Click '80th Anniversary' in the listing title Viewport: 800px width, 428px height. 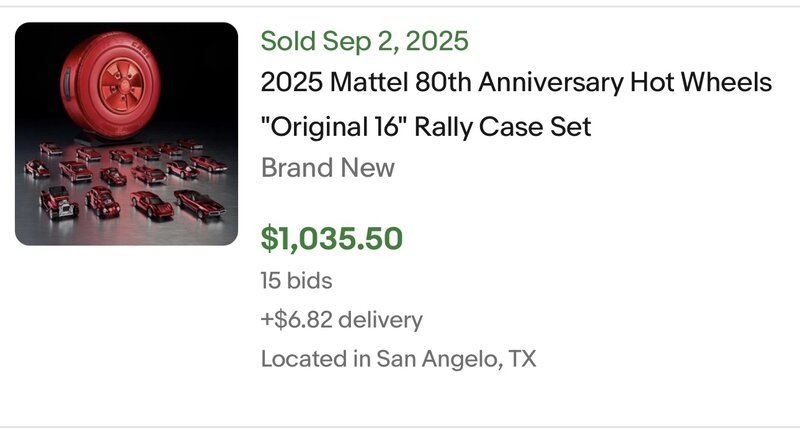pos(531,83)
